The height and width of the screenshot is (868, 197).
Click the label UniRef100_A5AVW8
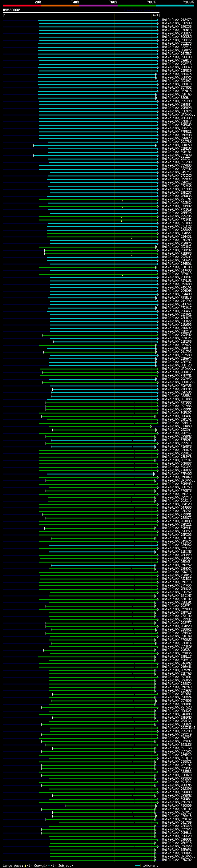point(177,386)
